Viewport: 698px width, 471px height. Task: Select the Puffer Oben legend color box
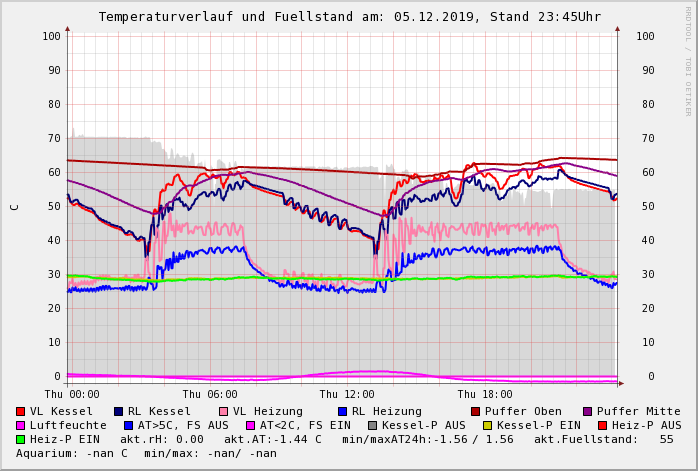point(475,412)
